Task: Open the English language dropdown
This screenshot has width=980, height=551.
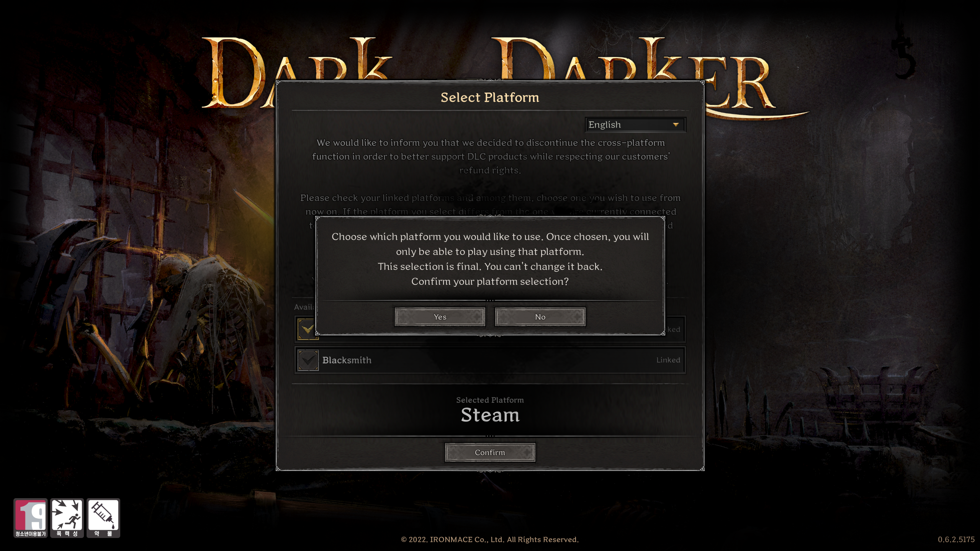Action: [x=635, y=124]
